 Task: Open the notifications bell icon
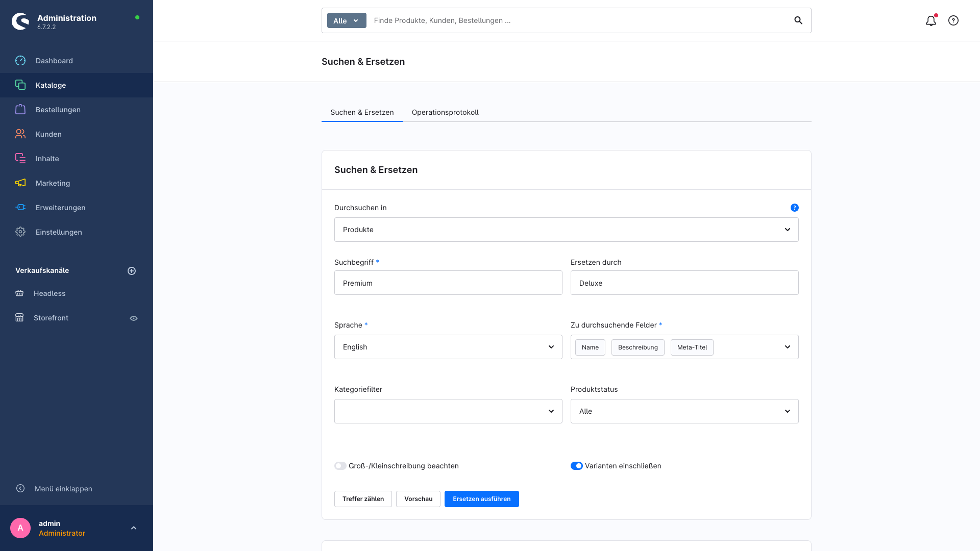click(931, 20)
